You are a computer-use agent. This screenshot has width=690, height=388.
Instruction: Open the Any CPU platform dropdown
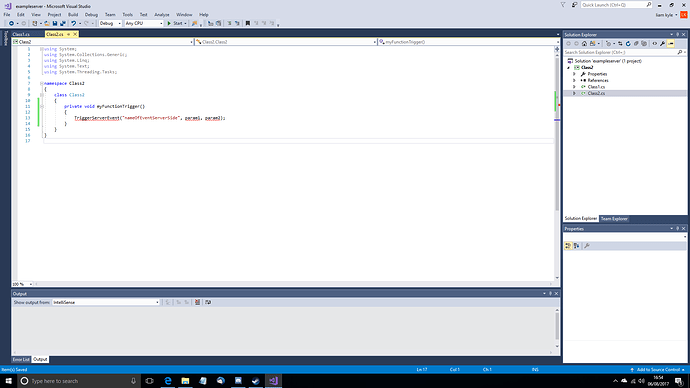[x=144, y=23]
